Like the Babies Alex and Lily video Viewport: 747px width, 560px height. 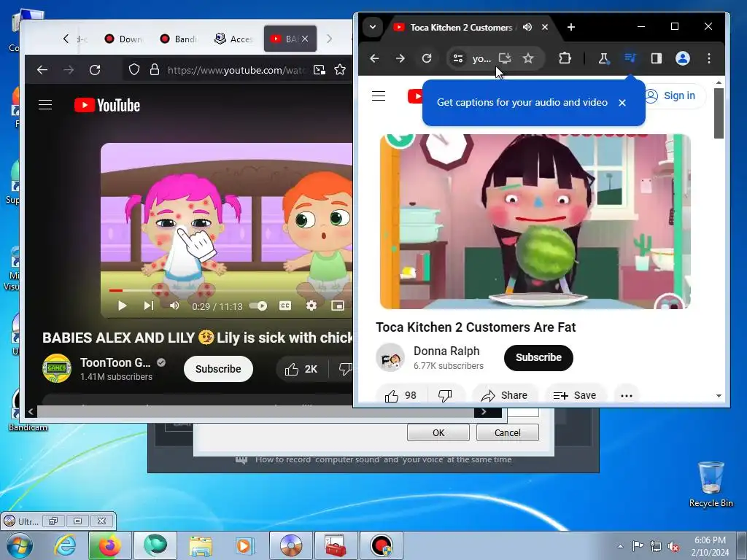point(301,369)
